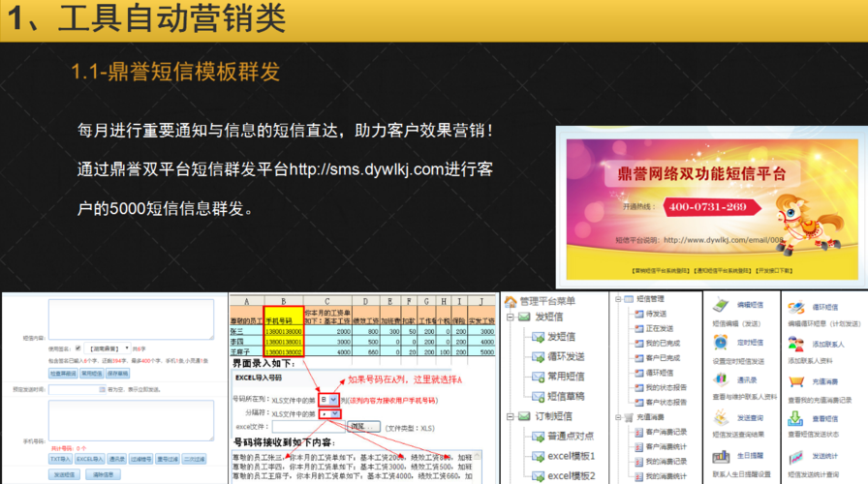Image resolution: width=868 pixels, height=484 pixels.
Task: Click the 鼎誉网络双功能短信平台 banner image
Action: 711,208
